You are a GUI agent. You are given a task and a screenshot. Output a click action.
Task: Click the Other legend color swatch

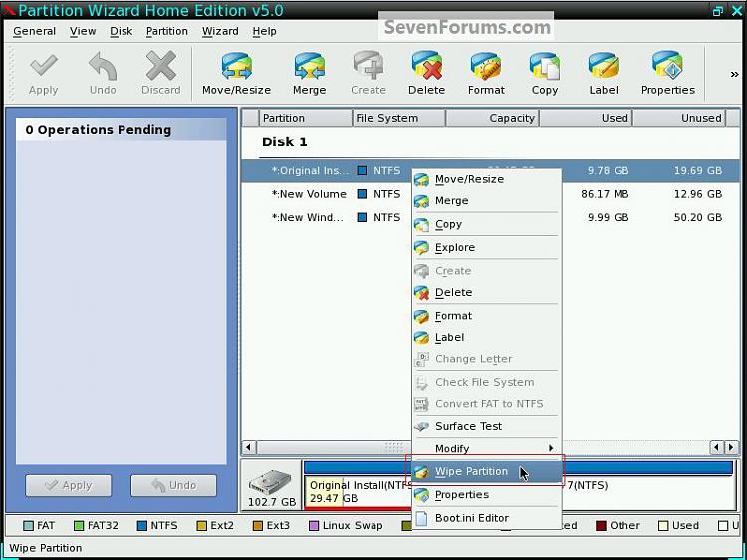click(x=601, y=526)
